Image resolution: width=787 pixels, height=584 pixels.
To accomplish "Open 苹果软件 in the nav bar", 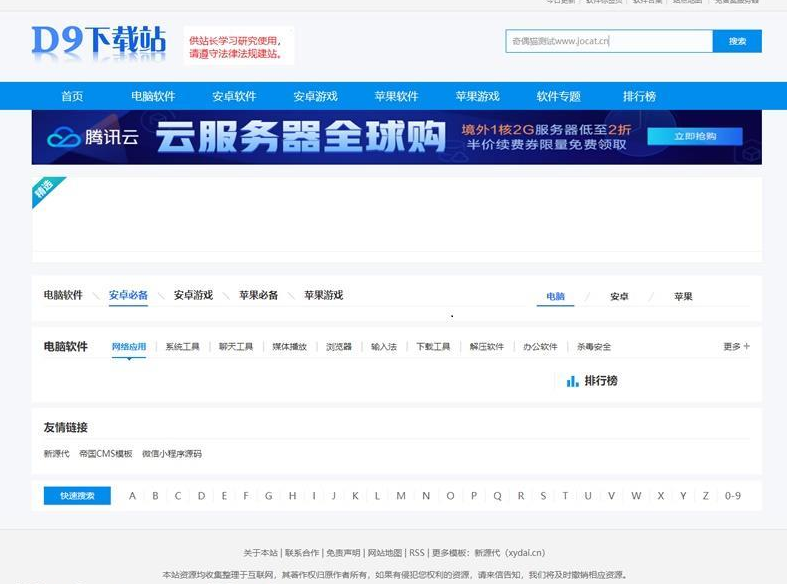I will [x=397, y=96].
